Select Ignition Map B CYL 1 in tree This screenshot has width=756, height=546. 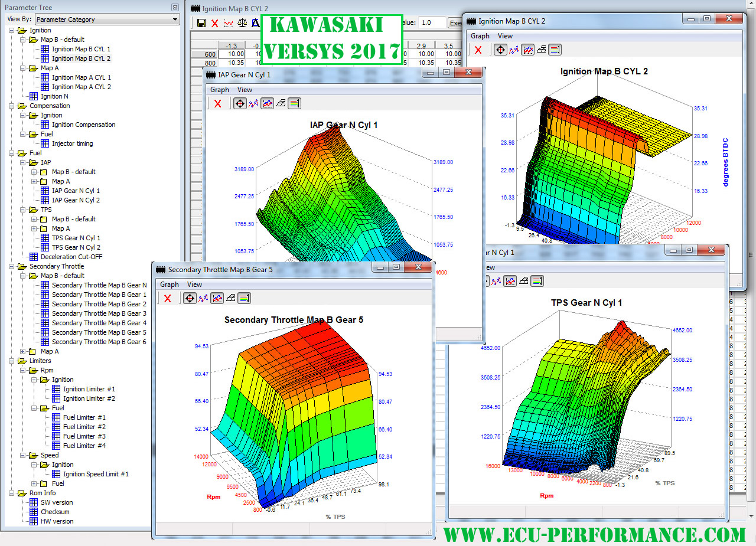tap(81, 49)
